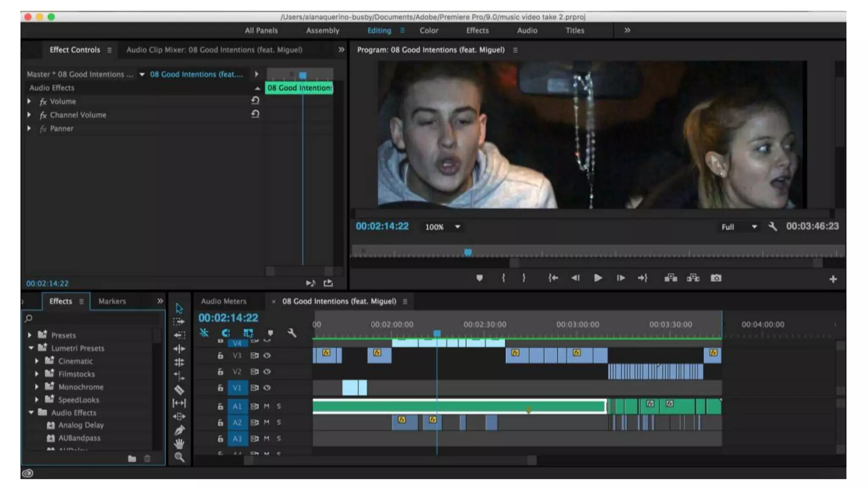Toggle Snap in timeline
Viewport: 868px width, 488px height.
[225, 333]
